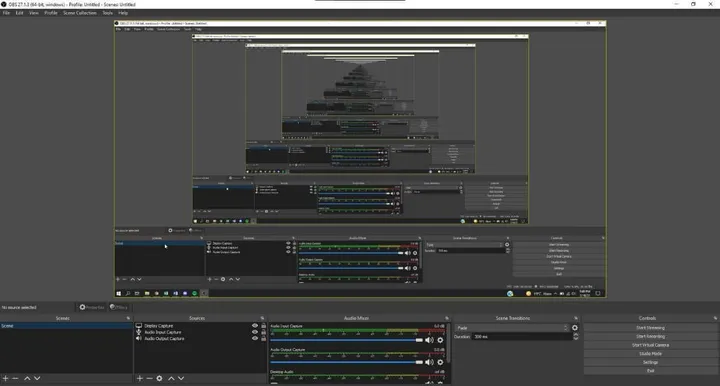Screen dimensions: 720x386
Task: Adjust the Audio Input Capture volume slider
Action: click(x=346, y=340)
